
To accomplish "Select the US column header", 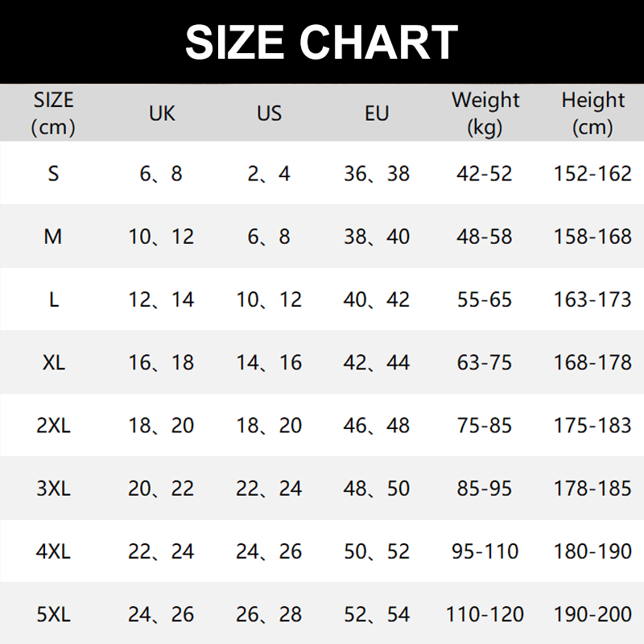I will tap(269, 114).
